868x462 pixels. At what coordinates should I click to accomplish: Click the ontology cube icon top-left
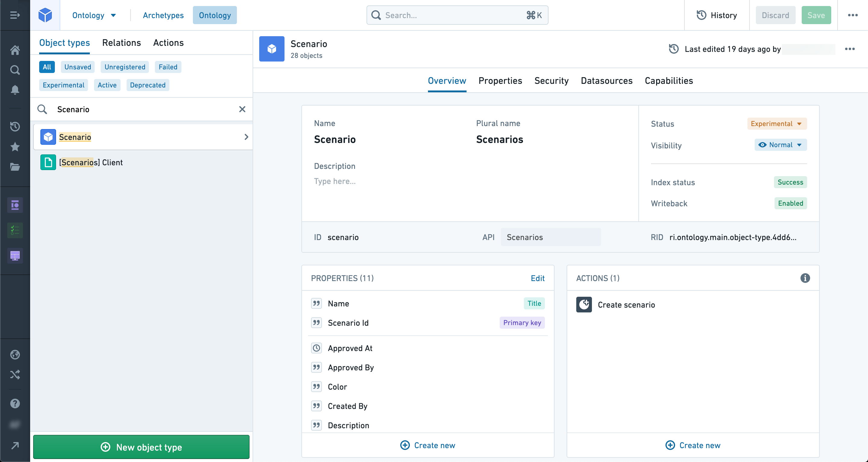[x=45, y=14]
